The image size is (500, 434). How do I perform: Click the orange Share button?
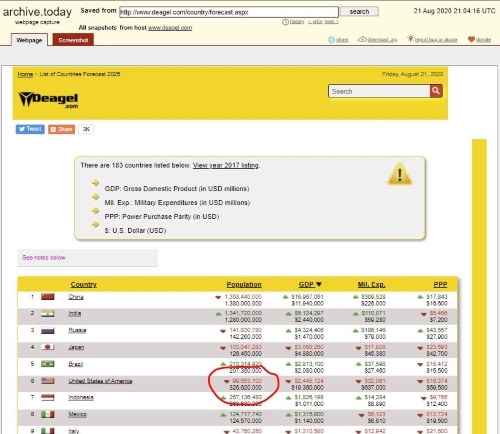(x=61, y=129)
